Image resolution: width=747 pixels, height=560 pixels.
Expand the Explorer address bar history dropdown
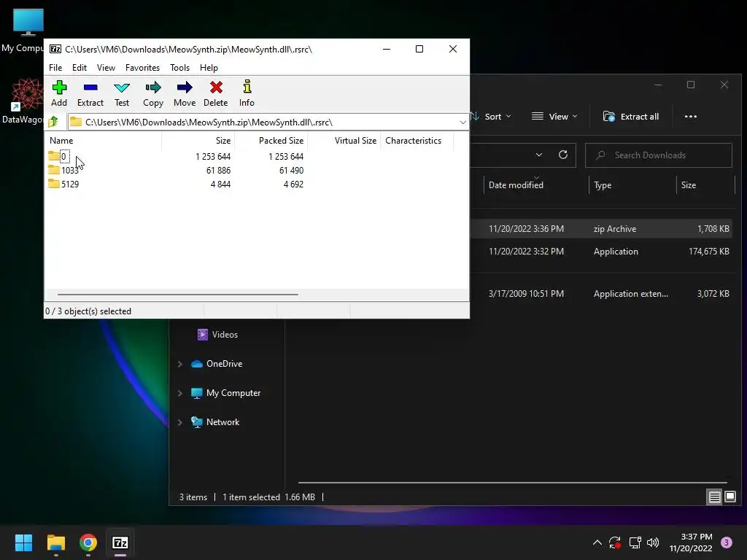point(539,155)
